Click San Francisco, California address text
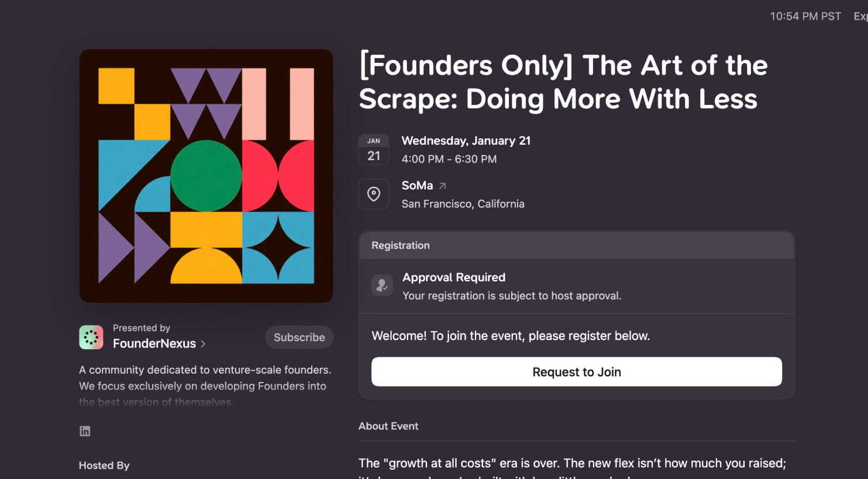This screenshot has height=479, width=868. [x=463, y=204]
